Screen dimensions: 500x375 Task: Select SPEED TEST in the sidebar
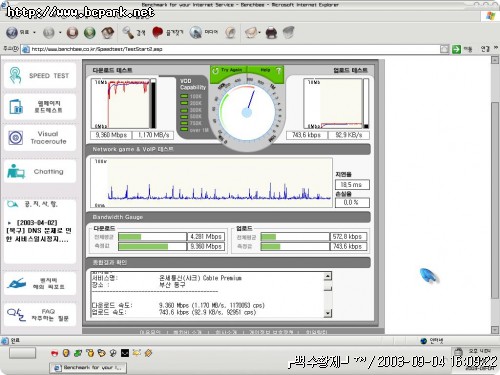[40, 76]
